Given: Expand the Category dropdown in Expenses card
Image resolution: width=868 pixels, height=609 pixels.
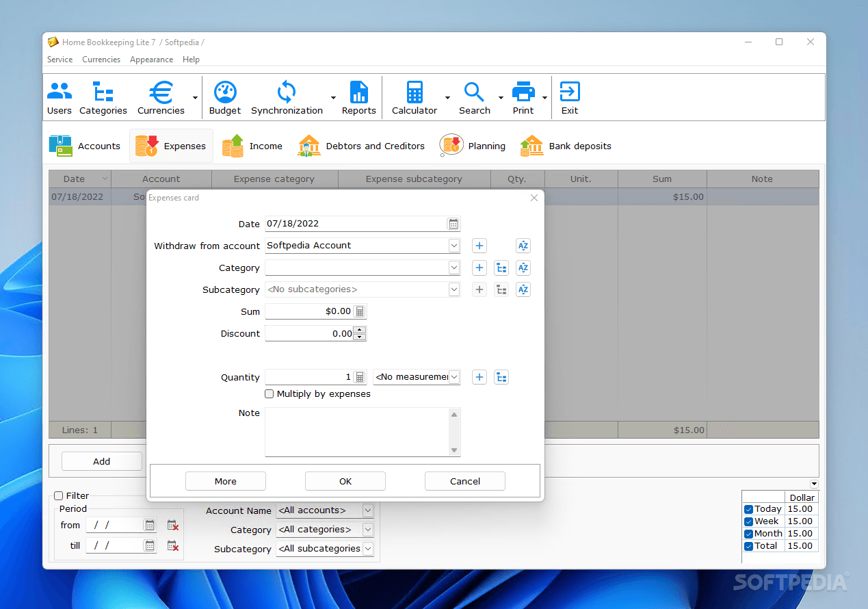Looking at the screenshot, I should tap(454, 268).
